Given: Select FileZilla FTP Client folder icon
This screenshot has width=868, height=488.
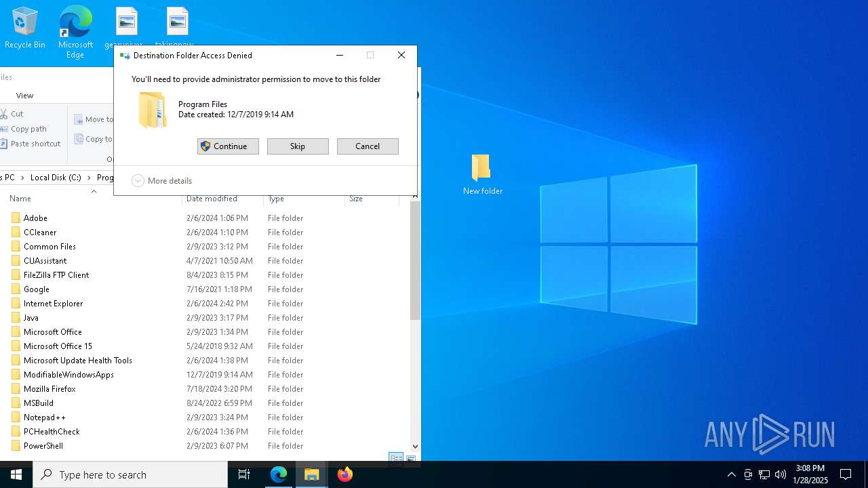Looking at the screenshot, I should click(16, 275).
